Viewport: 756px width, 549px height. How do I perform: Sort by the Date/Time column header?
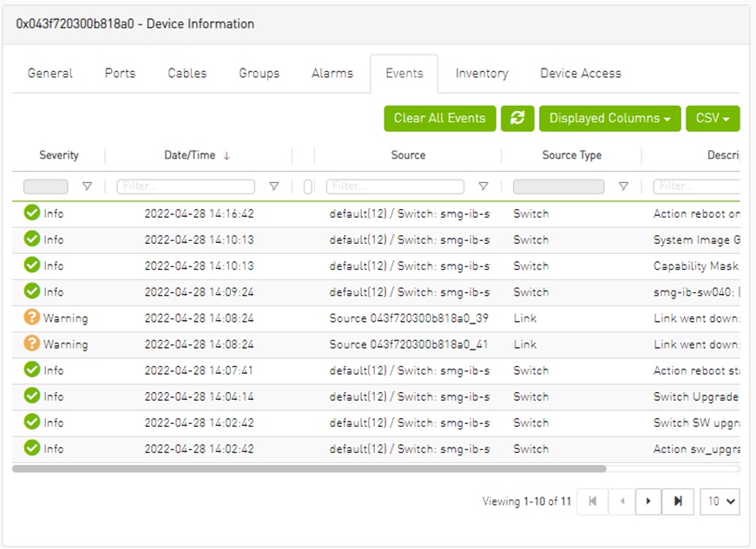190,155
